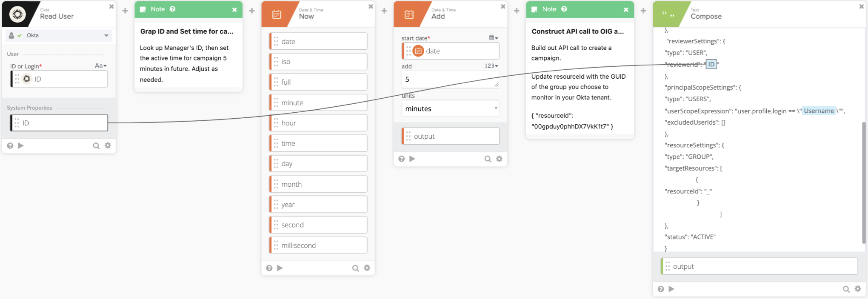868x299 pixels.
Task: Select Username pill in Compose text
Action: click(x=819, y=111)
